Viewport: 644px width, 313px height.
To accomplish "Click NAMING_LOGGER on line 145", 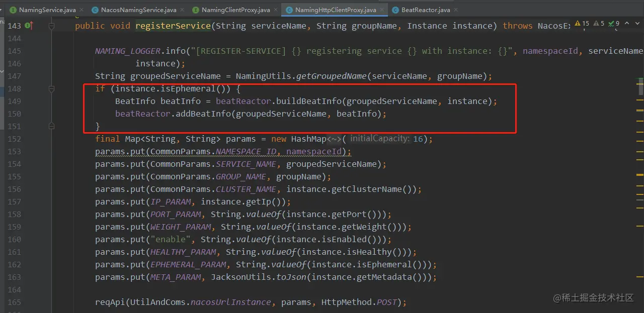I will click(x=128, y=51).
